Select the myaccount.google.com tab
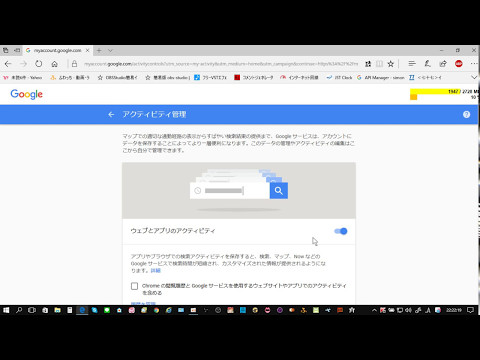 click(57, 50)
